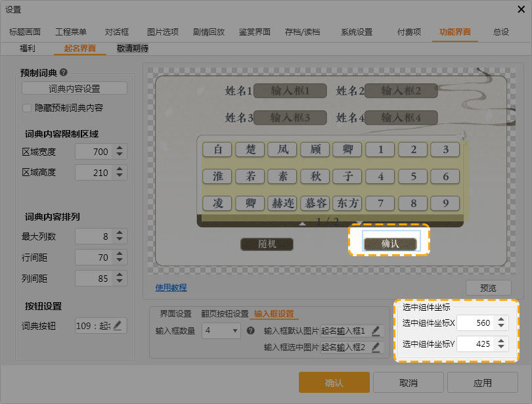This screenshot has width=532, height=404.
Task: Click the help icon beside 预制词典
Action: pos(64,73)
